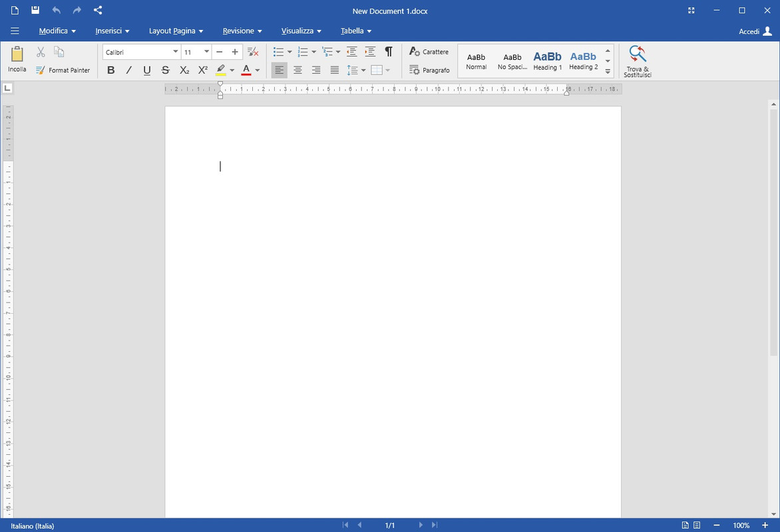780x532 pixels.
Task: Toggle paragraph marks pilcrow button
Action: [x=389, y=52]
